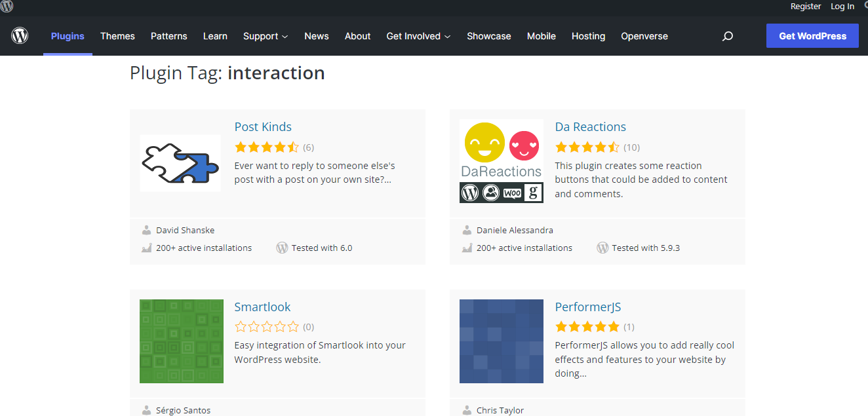Click the Sérgio Santos author name
868x416 pixels.
pos(184,410)
